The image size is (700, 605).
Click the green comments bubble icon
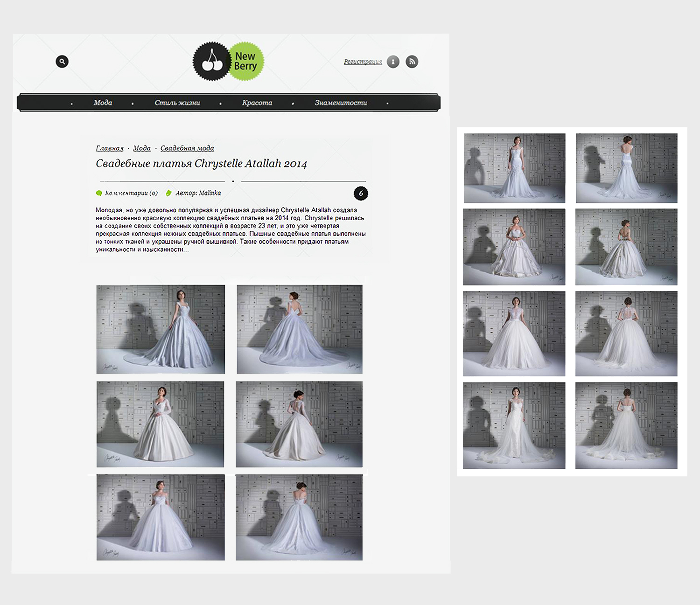click(99, 193)
